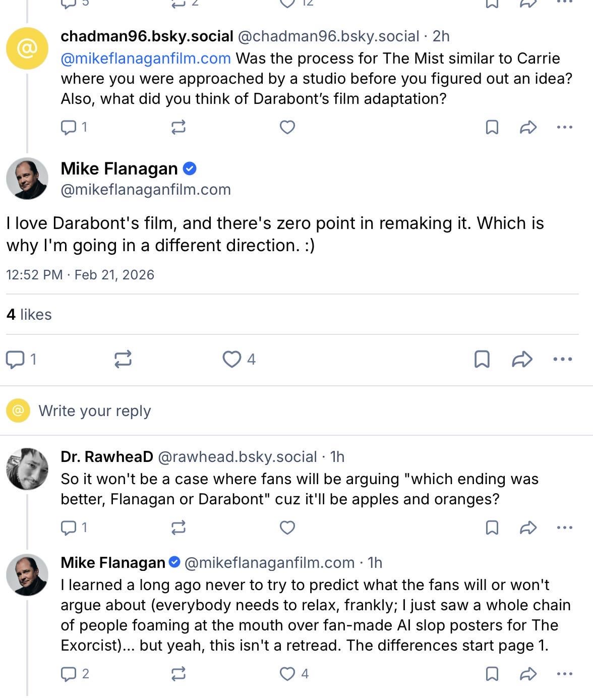Image resolution: width=593 pixels, height=700 pixels.
Task: Like chadman96's question about The Mist
Action: [x=287, y=127]
